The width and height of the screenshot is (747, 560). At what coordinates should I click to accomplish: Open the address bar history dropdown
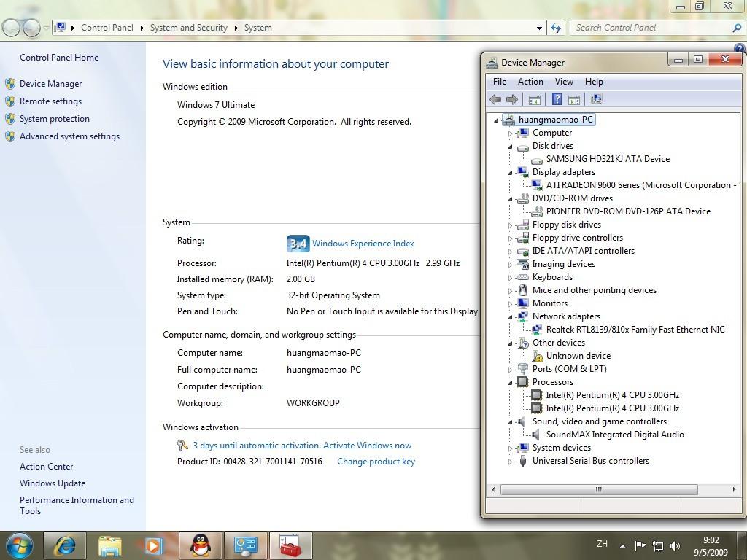(x=539, y=28)
